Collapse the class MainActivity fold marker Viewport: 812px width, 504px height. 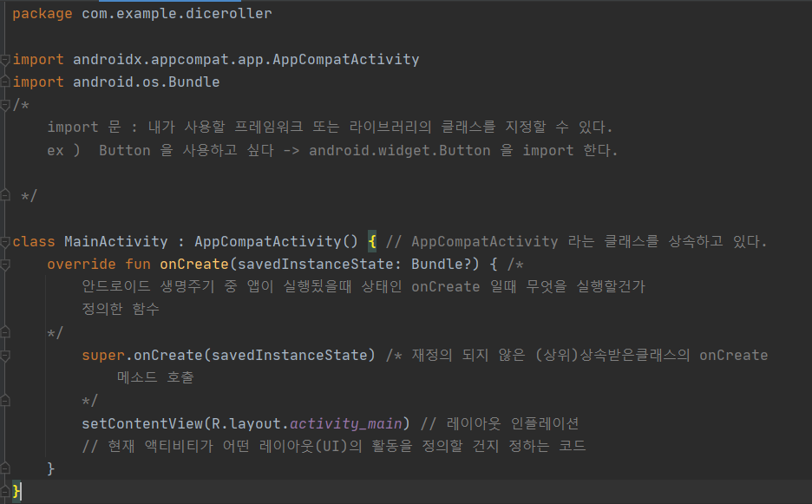tap(5, 241)
